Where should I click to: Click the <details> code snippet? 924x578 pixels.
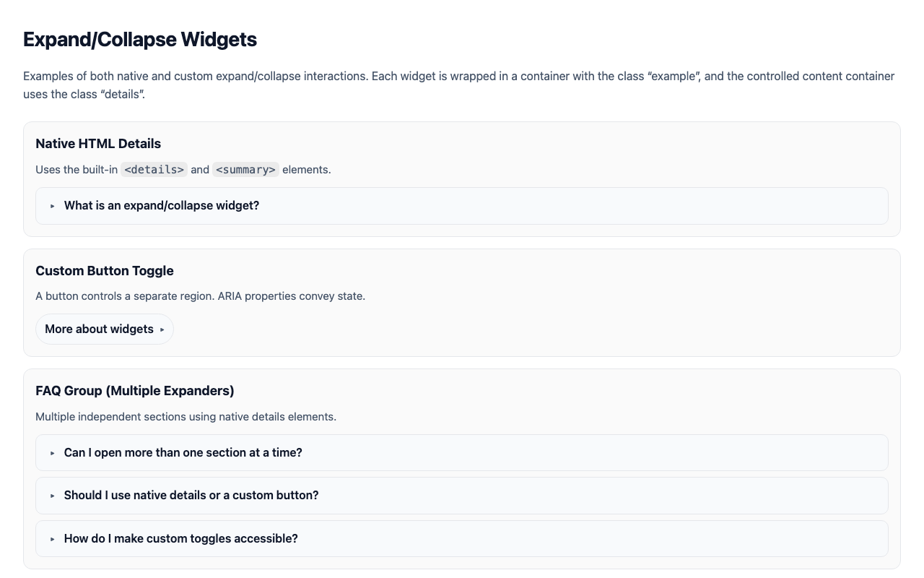(x=154, y=170)
